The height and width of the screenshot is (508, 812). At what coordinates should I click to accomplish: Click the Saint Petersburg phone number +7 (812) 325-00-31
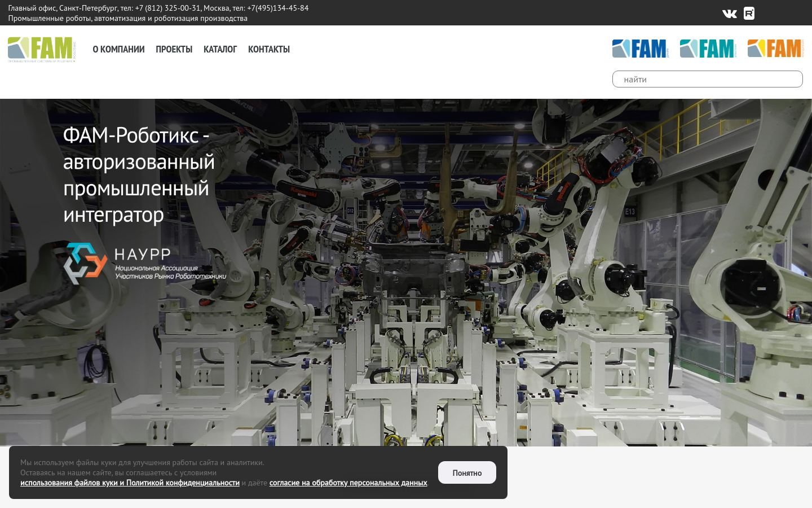tap(167, 8)
